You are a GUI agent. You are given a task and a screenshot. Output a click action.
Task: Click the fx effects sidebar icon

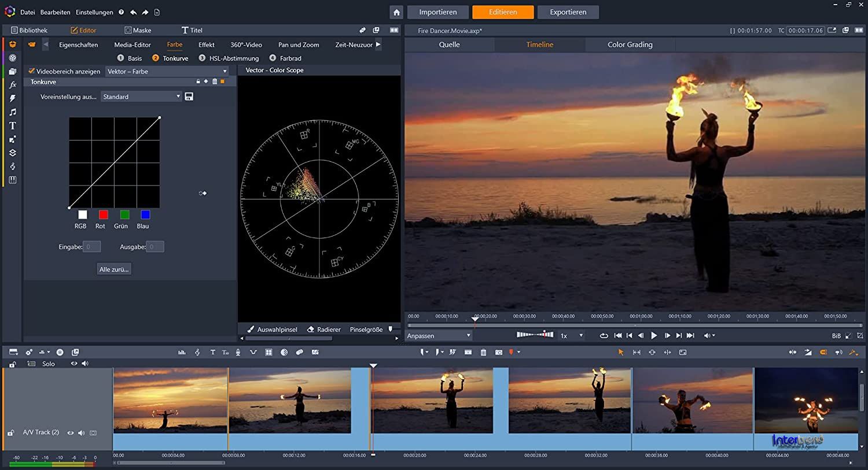point(12,85)
